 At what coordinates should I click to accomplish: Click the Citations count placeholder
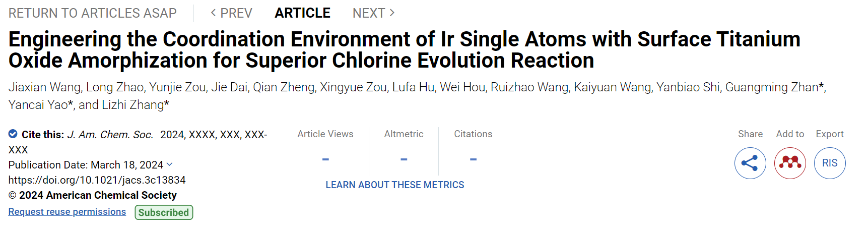(x=473, y=159)
